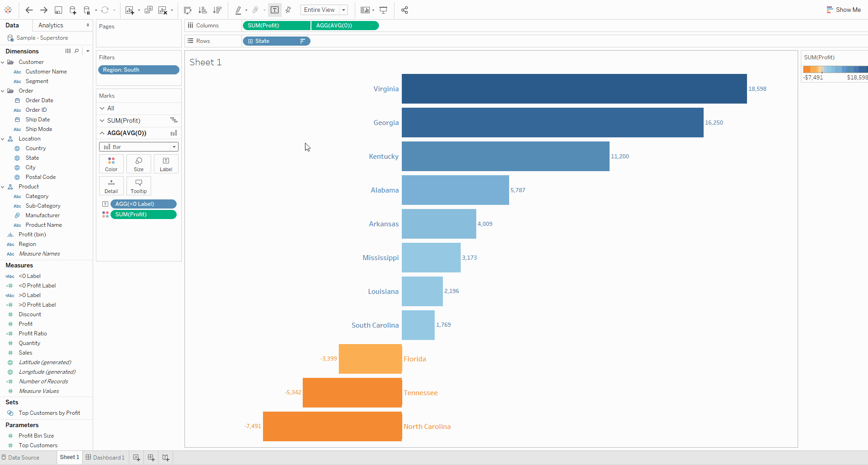
Task: Collapse the Customer folder
Action: click(3, 62)
